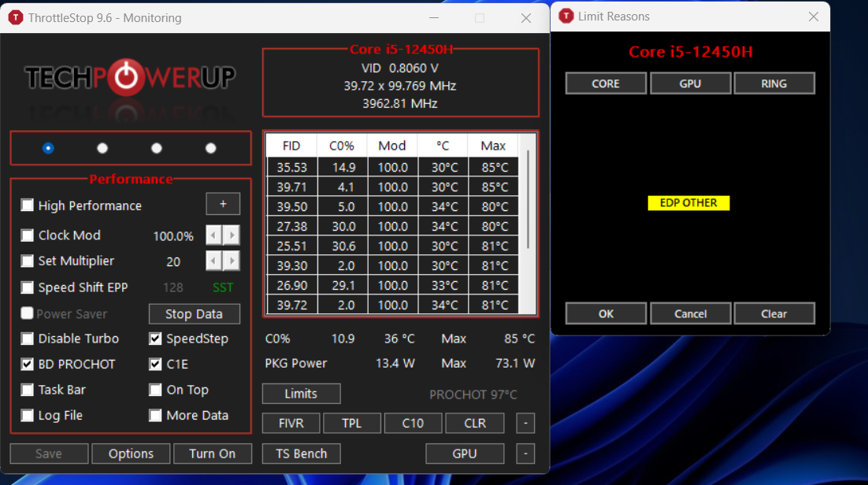Select GPU tab in Limit Reasons
This screenshot has width=868, height=485.
click(690, 83)
